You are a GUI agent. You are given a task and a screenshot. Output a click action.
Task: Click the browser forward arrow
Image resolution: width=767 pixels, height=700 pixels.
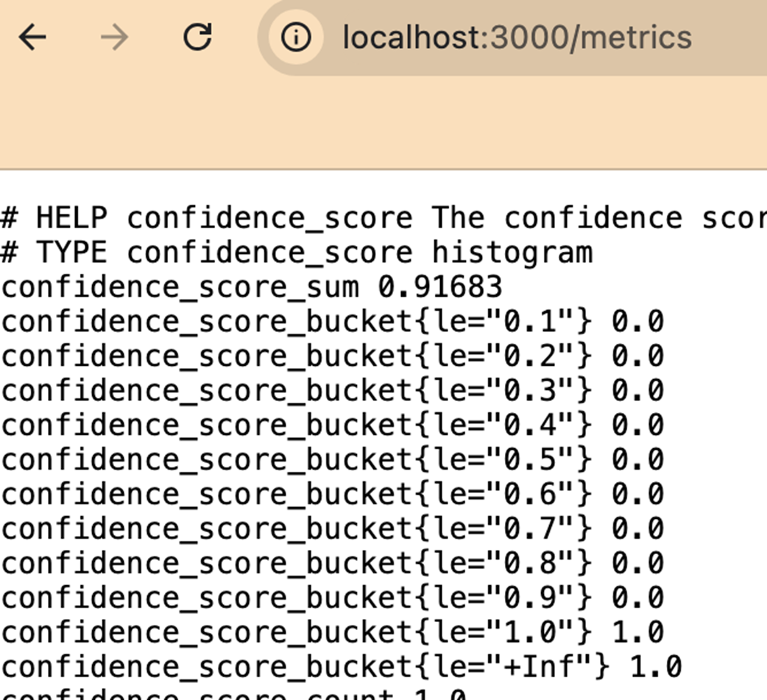point(115,38)
